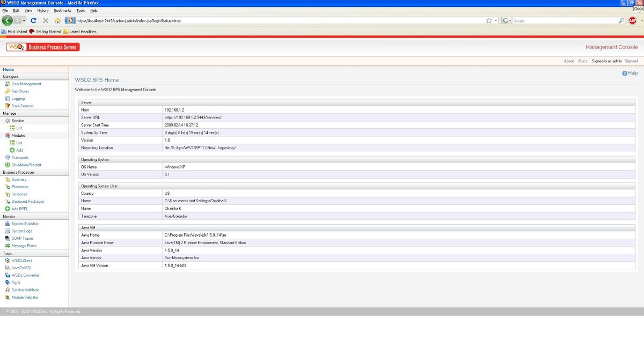Click the green Add module icon

12,150
